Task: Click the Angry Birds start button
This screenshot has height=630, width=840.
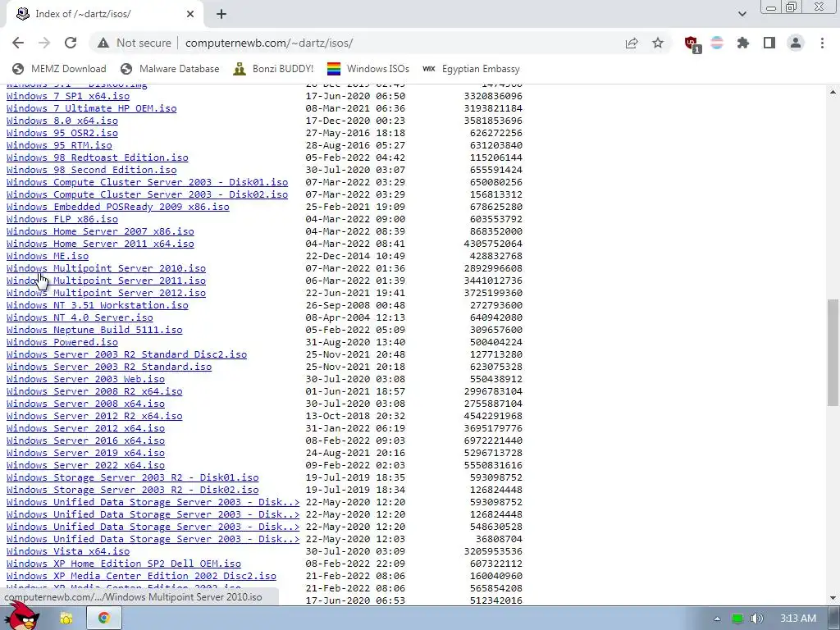Action: pos(22,616)
